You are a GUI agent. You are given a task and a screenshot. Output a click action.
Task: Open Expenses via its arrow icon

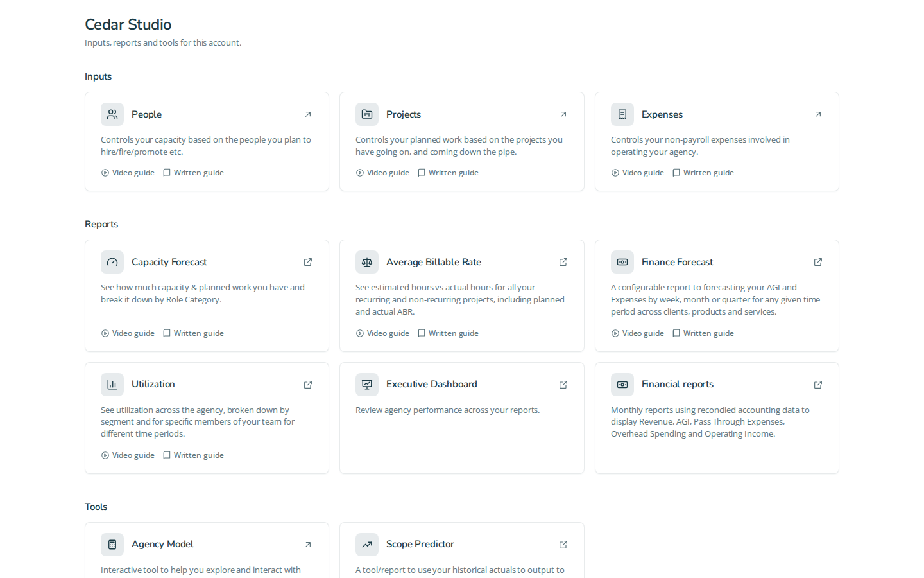(x=818, y=114)
